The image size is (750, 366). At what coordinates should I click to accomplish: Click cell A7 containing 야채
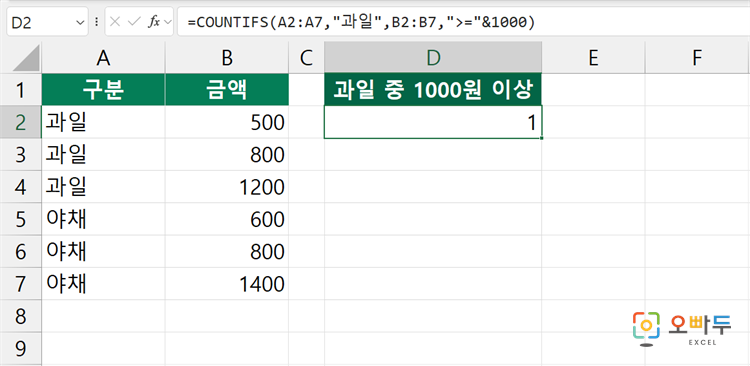(x=103, y=284)
